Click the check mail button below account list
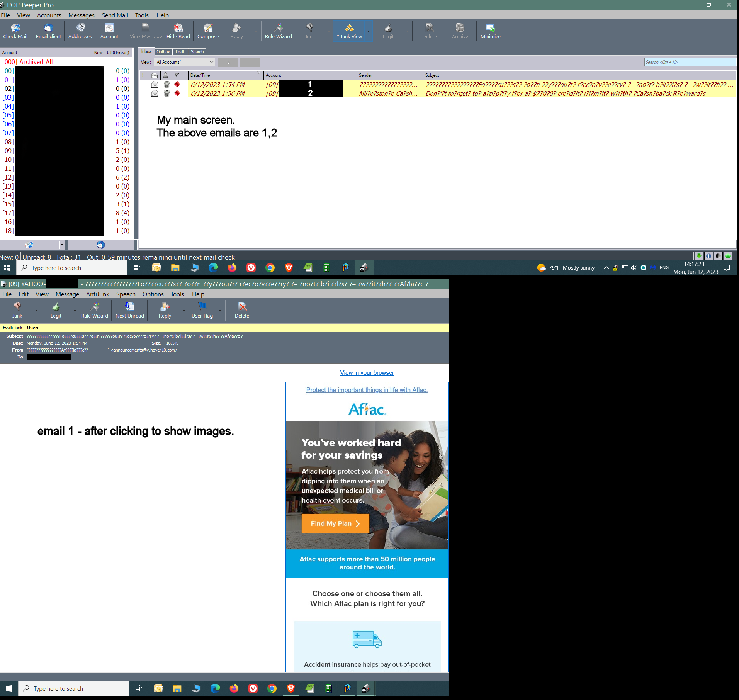The image size is (739, 700). (x=30, y=245)
